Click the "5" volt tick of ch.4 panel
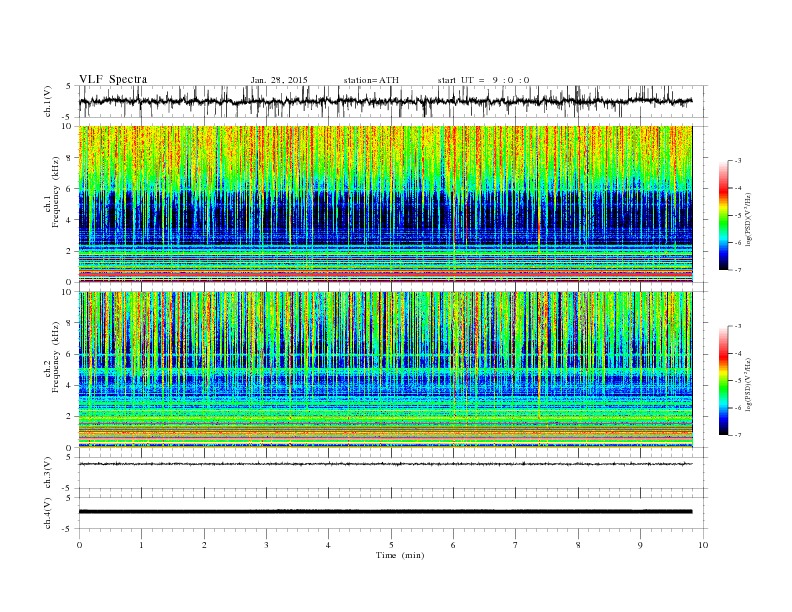The image size is (792, 612). pyautogui.click(x=69, y=498)
